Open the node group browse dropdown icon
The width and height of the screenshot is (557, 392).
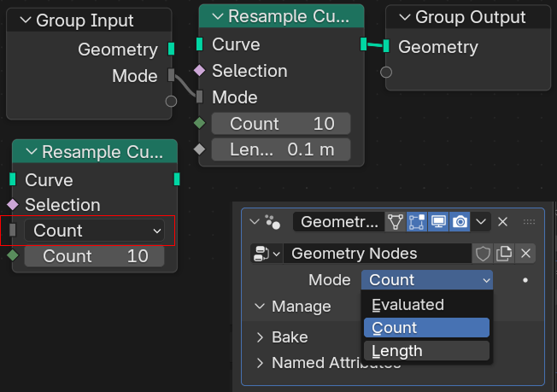265,254
